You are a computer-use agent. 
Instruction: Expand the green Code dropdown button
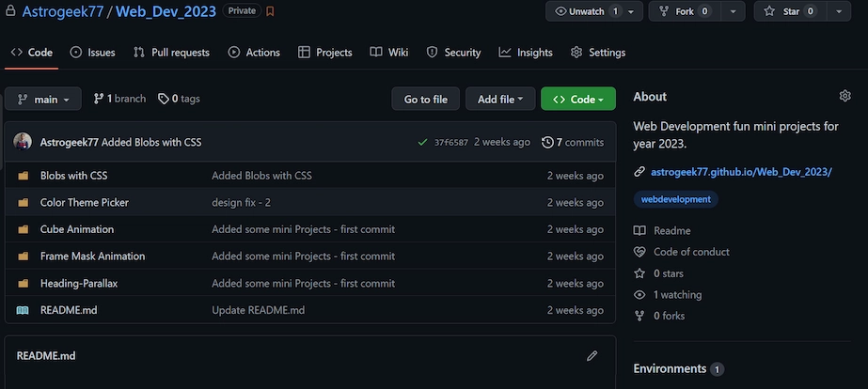577,99
